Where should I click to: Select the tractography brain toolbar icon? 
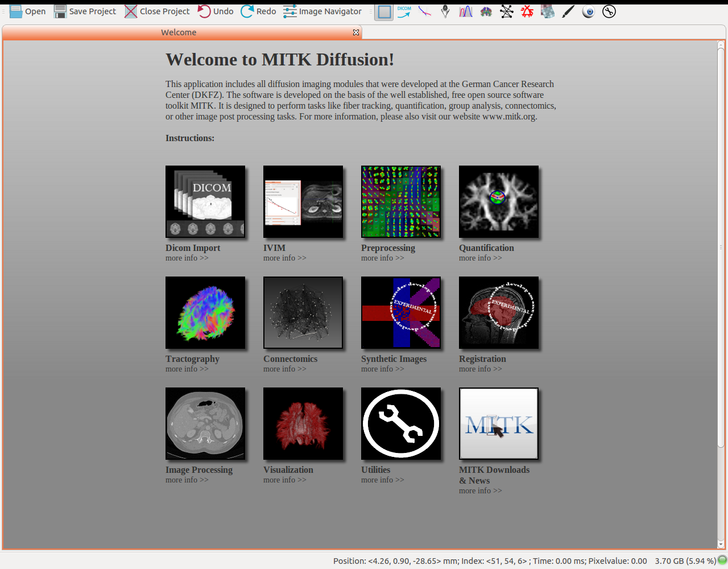pyautogui.click(x=486, y=11)
